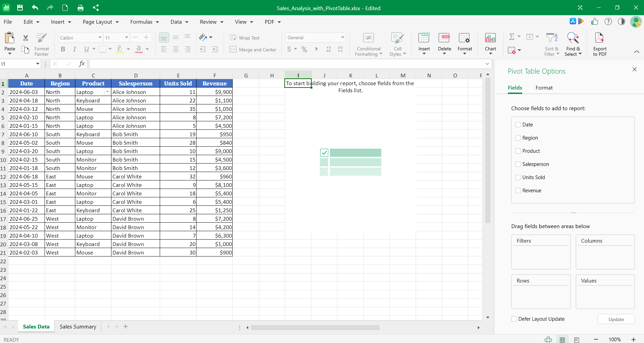The image size is (644, 343).
Task: Click the formula bar input field
Action: (x=286, y=64)
